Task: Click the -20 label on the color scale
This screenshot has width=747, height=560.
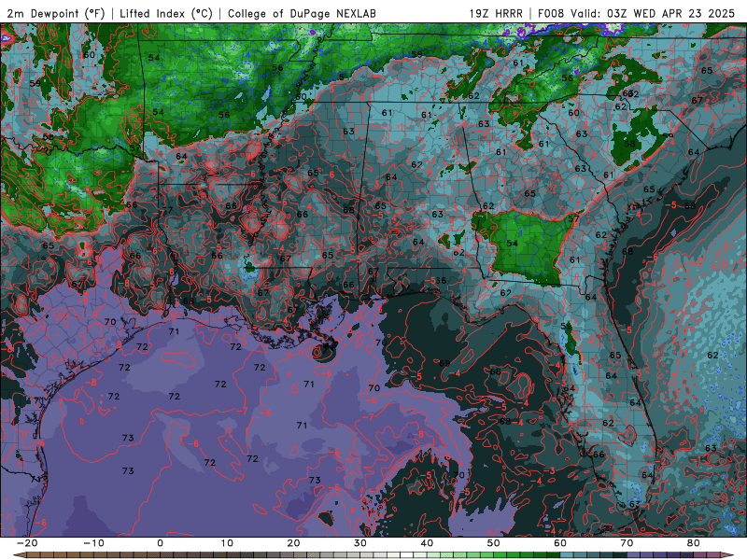Action: (x=27, y=543)
